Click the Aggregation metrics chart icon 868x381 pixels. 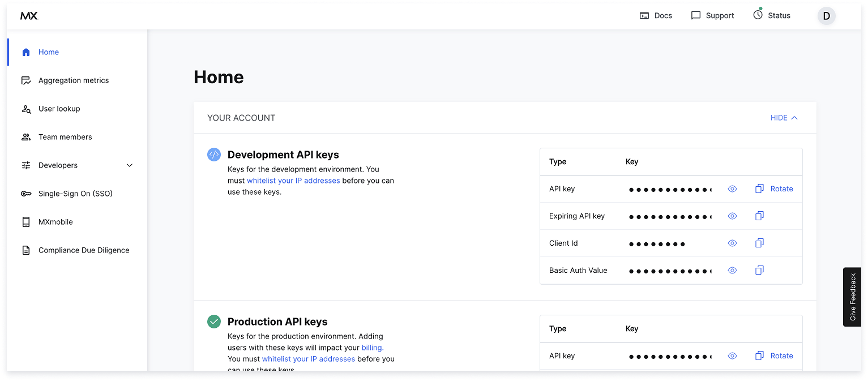point(26,80)
